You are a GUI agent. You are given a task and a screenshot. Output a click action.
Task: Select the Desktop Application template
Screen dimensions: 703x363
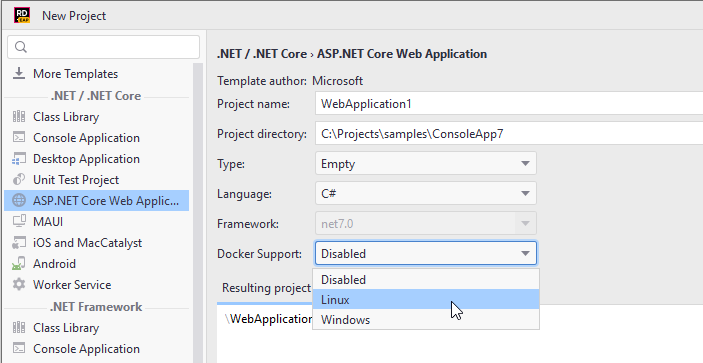point(96,159)
